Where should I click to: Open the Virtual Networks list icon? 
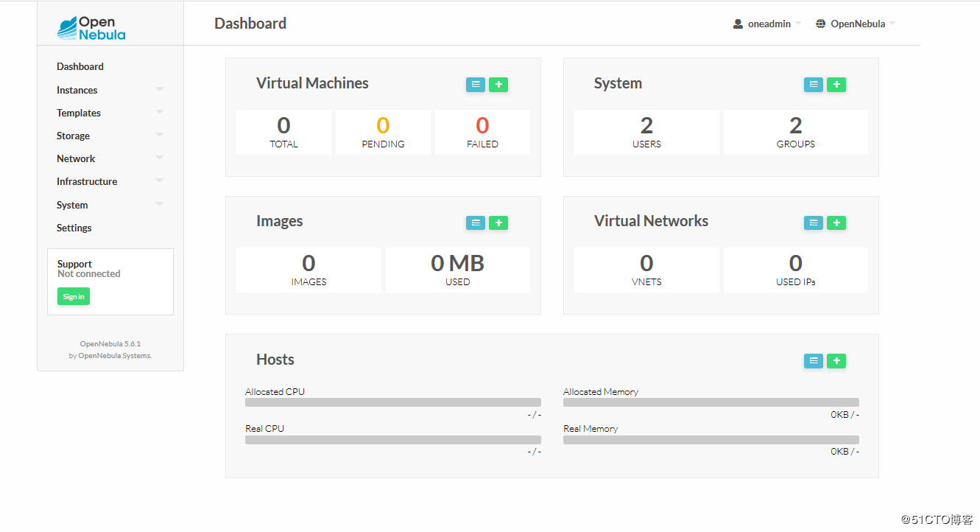pos(814,223)
